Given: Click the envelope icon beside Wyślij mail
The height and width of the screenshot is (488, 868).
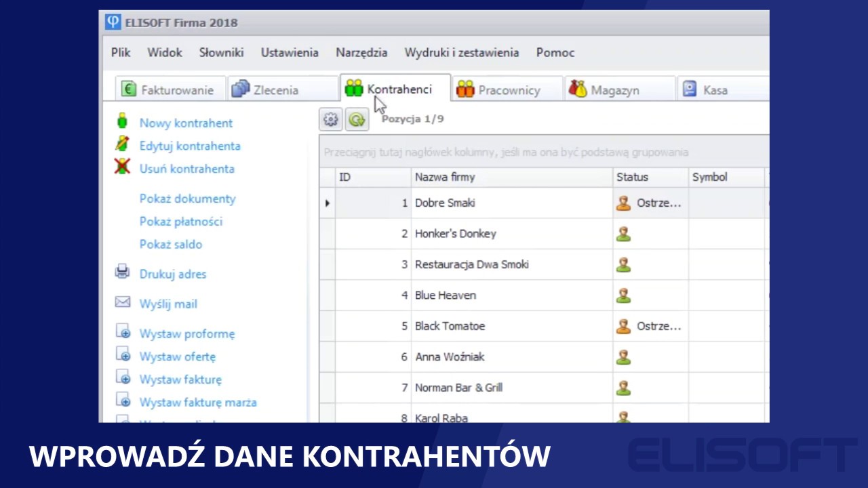Looking at the screenshot, I should pyautogui.click(x=122, y=302).
